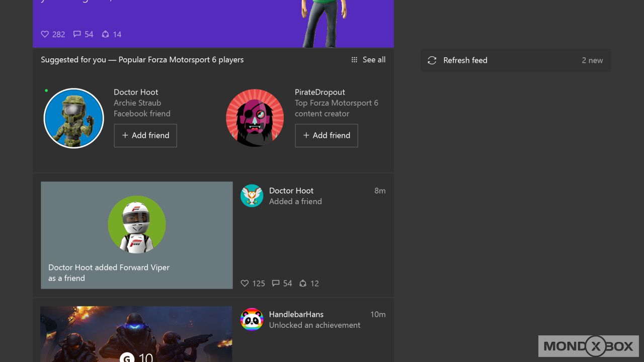The image size is (644, 362).
Task: Open HandlebarHans' panda gamerpic
Action: pos(252,320)
